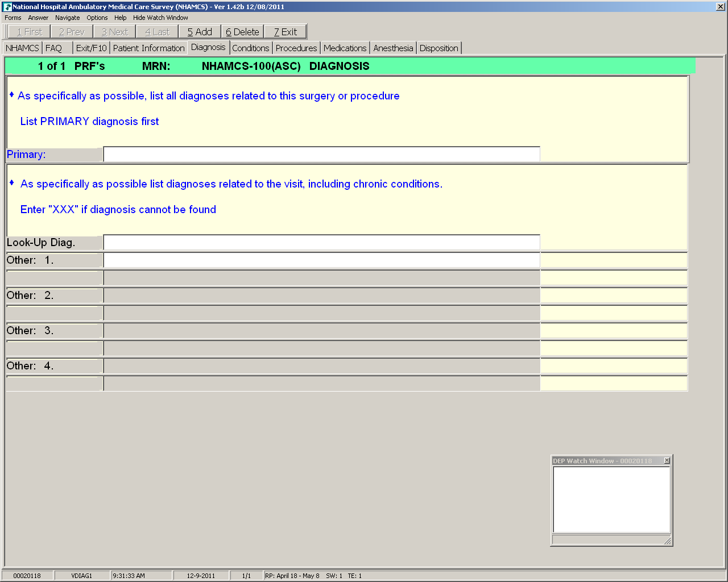The width and height of the screenshot is (728, 582).
Task: Click the 5 Add button
Action: (x=200, y=32)
